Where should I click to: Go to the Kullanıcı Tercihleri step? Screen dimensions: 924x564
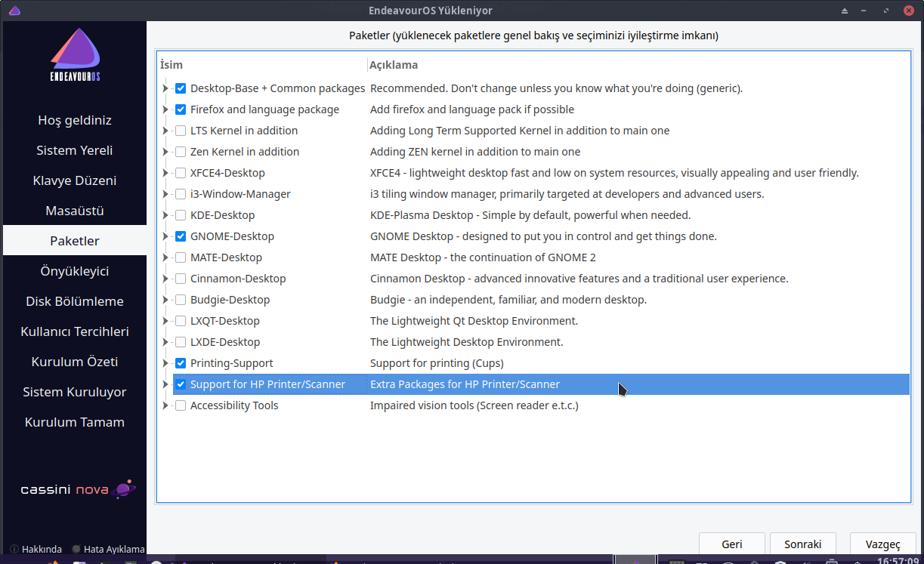75,331
